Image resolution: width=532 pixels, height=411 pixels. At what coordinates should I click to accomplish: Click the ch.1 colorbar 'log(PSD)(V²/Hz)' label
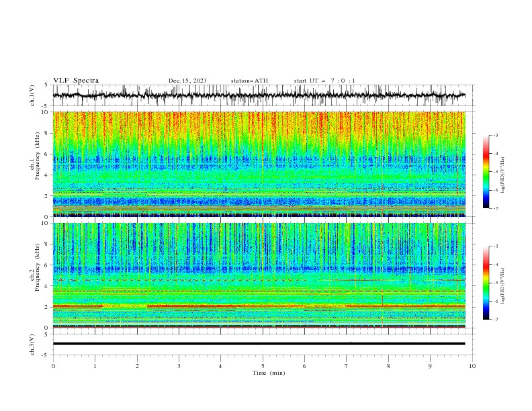[x=502, y=175]
